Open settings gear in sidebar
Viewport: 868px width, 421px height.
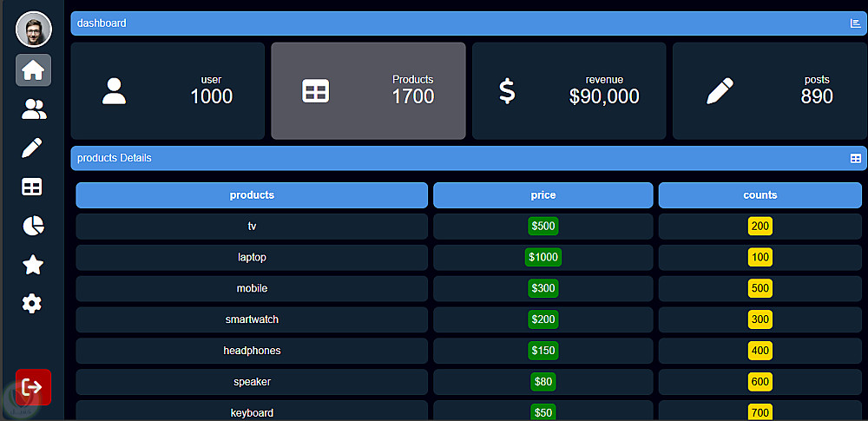[31, 304]
